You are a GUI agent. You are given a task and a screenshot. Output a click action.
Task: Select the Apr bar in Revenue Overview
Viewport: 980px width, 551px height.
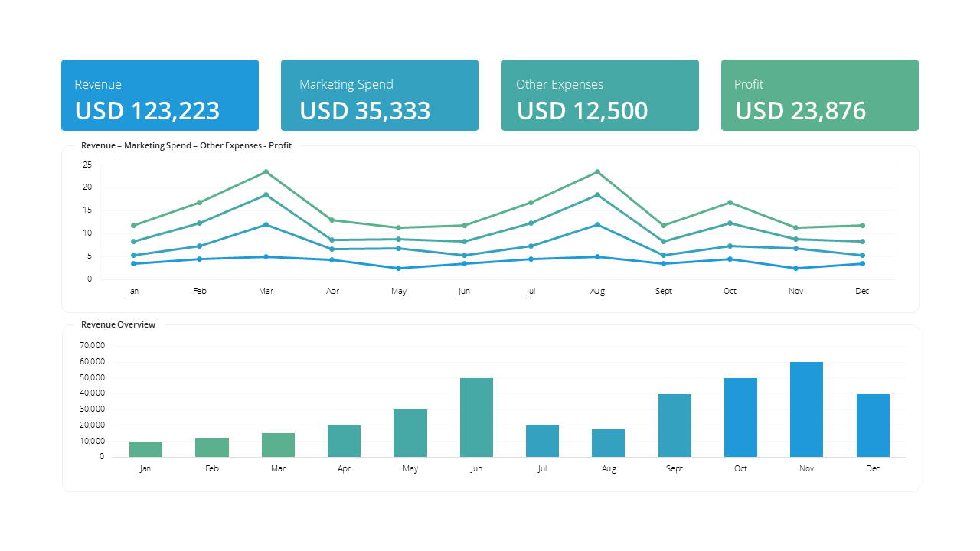pyautogui.click(x=344, y=441)
